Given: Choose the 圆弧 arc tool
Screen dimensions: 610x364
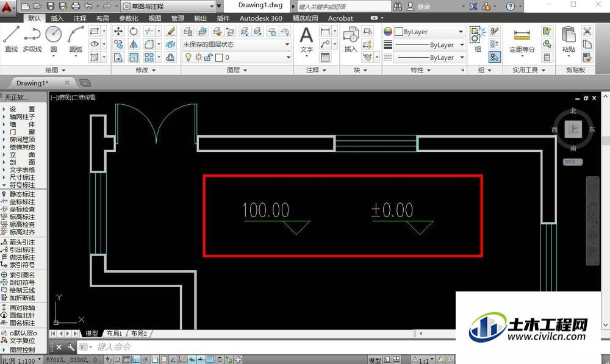Looking at the screenshot, I should [x=76, y=38].
